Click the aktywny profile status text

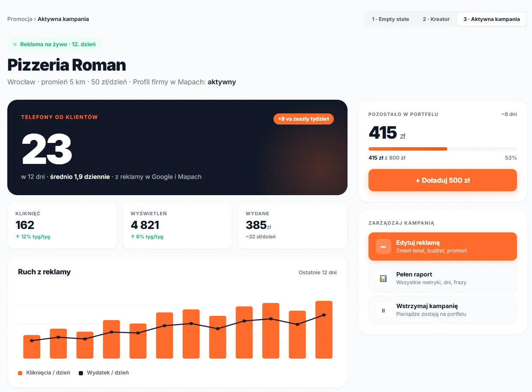point(222,82)
